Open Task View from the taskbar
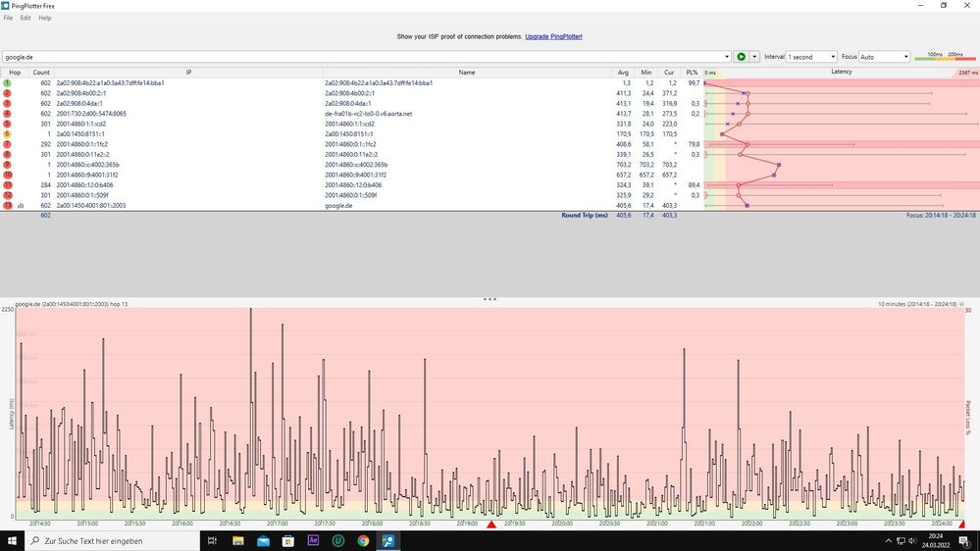The width and height of the screenshot is (980, 551). point(212,541)
